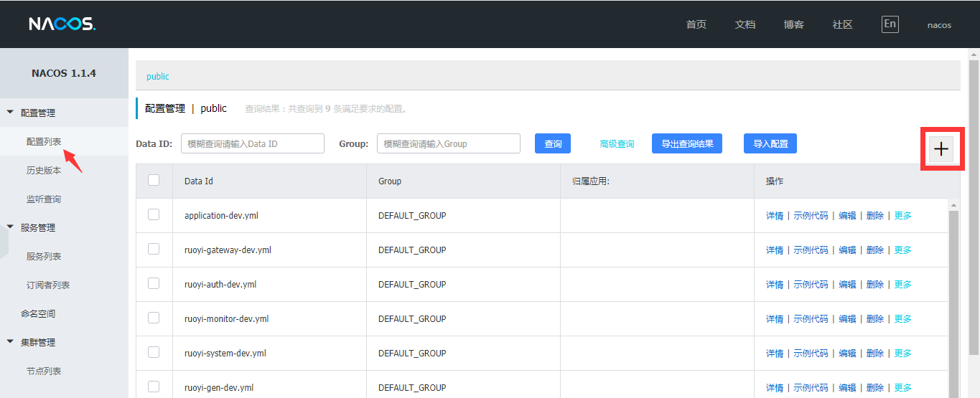980x398 pixels.
Task: Open the nacos user menu
Action: [x=939, y=25]
